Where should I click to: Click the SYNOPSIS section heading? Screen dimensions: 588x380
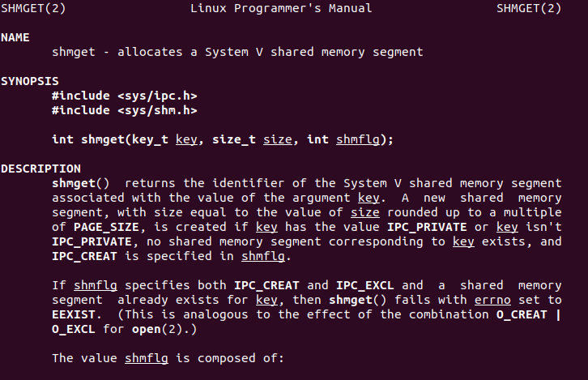coord(30,81)
